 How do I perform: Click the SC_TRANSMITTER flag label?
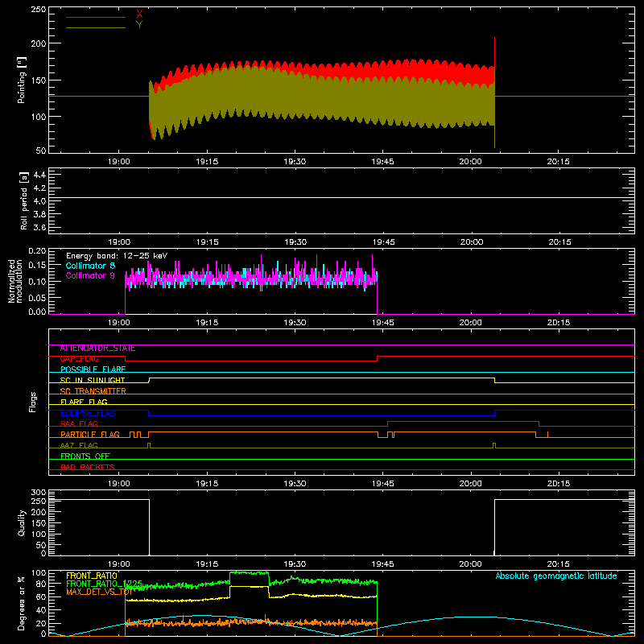pyautogui.click(x=93, y=391)
